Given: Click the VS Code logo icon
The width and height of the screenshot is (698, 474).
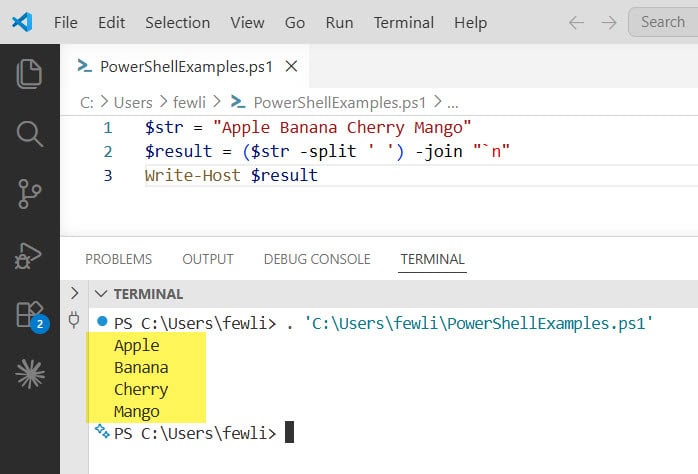Looking at the screenshot, I should [22, 22].
